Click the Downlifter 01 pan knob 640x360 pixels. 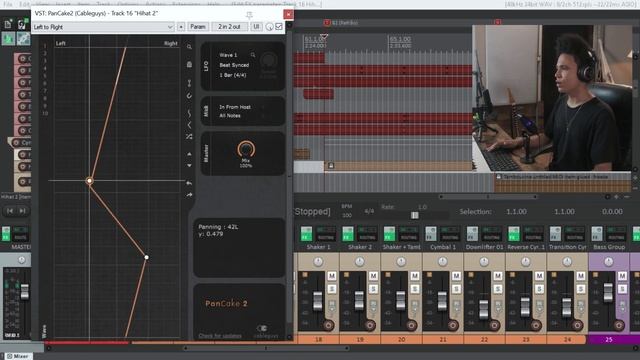[484, 262]
